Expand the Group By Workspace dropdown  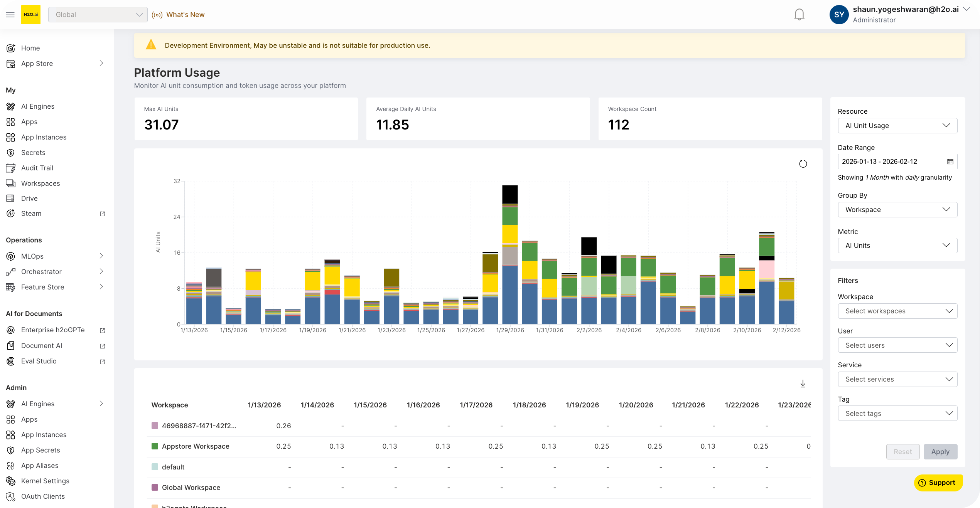(897, 210)
